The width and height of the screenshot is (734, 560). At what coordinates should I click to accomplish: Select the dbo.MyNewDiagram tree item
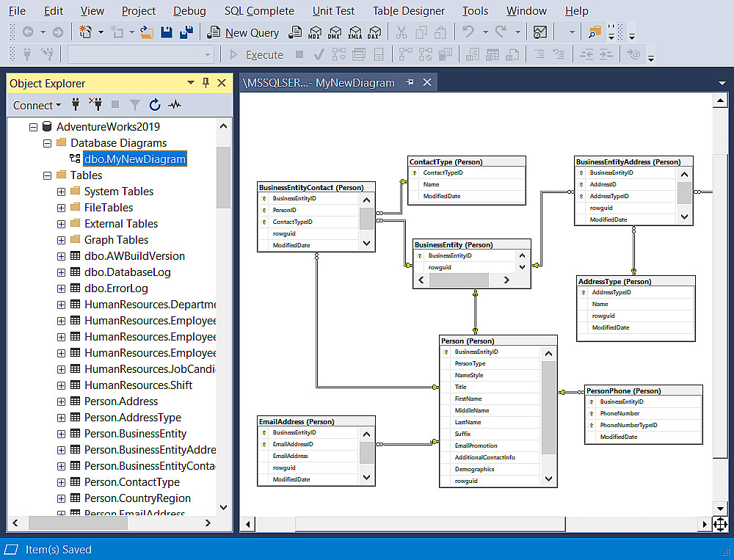point(134,159)
